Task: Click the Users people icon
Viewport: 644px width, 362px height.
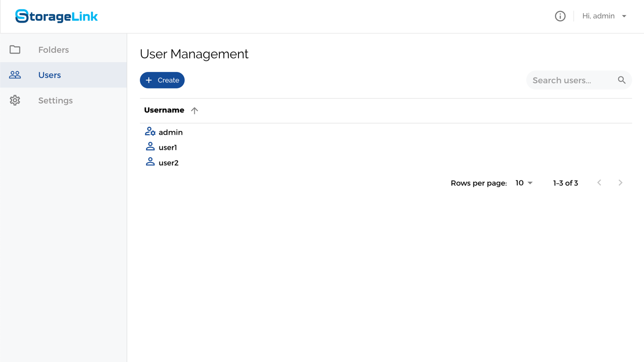Action: 15,75
